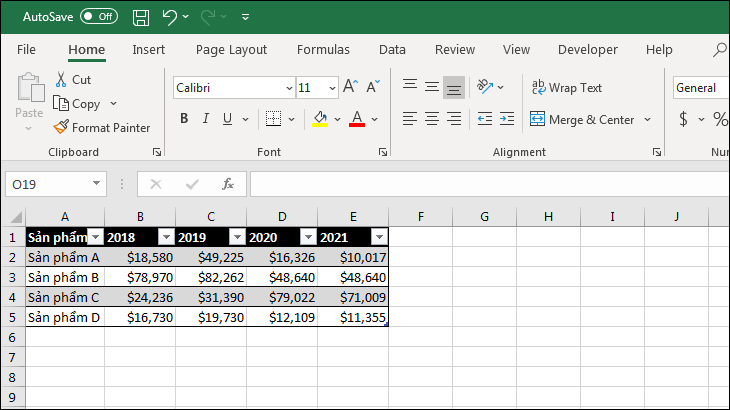Toggle Bold formatting
The image size is (730, 410).
pyautogui.click(x=184, y=119)
